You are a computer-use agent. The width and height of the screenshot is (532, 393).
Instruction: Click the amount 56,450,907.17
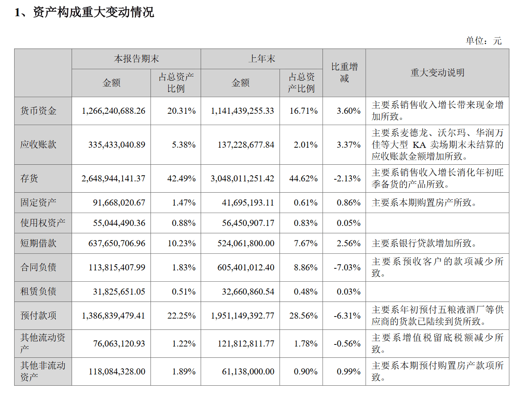[x=248, y=223]
